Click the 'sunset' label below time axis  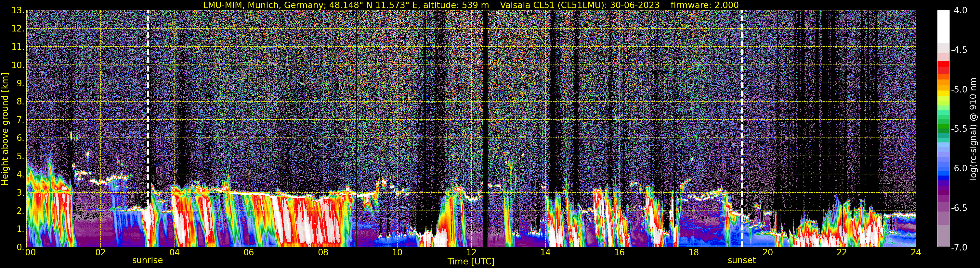coord(741,261)
